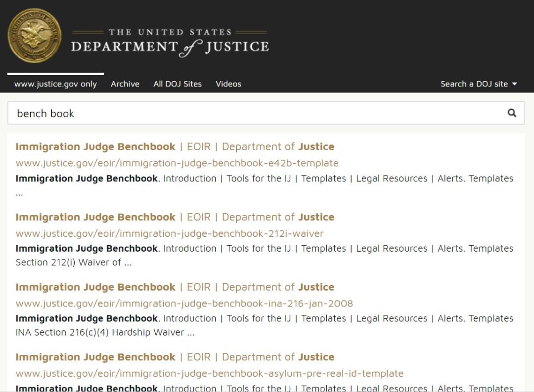Open the benchbook-e42b-template URL link
Image resolution: width=534 pixels, height=392 pixels.
[177, 163]
